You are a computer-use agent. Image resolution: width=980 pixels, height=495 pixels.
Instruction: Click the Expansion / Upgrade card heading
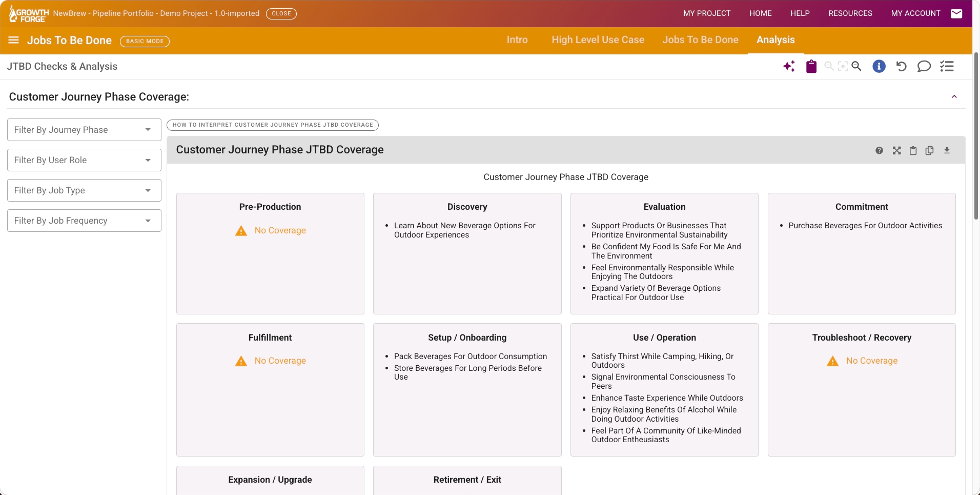[x=270, y=480]
